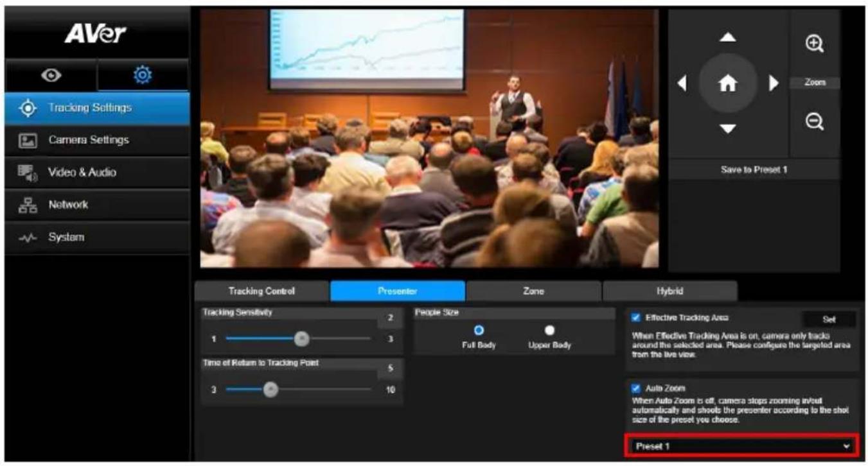Image resolution: width=868 pixels, height=466 pixels.
Task: Click the Tracking Settings target icon
Action: (x=28, y=108)
